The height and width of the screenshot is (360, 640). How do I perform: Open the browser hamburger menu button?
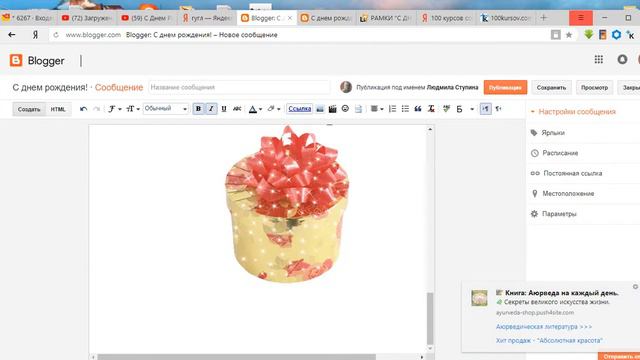point(581,18)
